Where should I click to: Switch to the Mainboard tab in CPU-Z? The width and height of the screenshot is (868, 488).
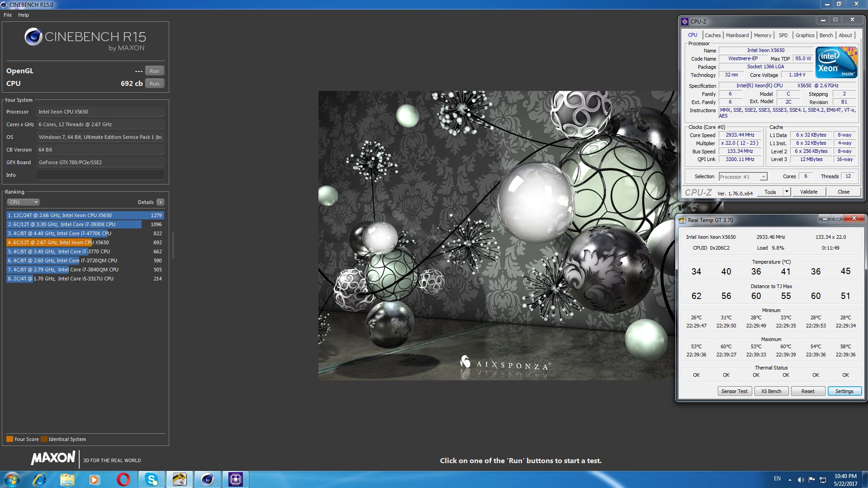737,35
